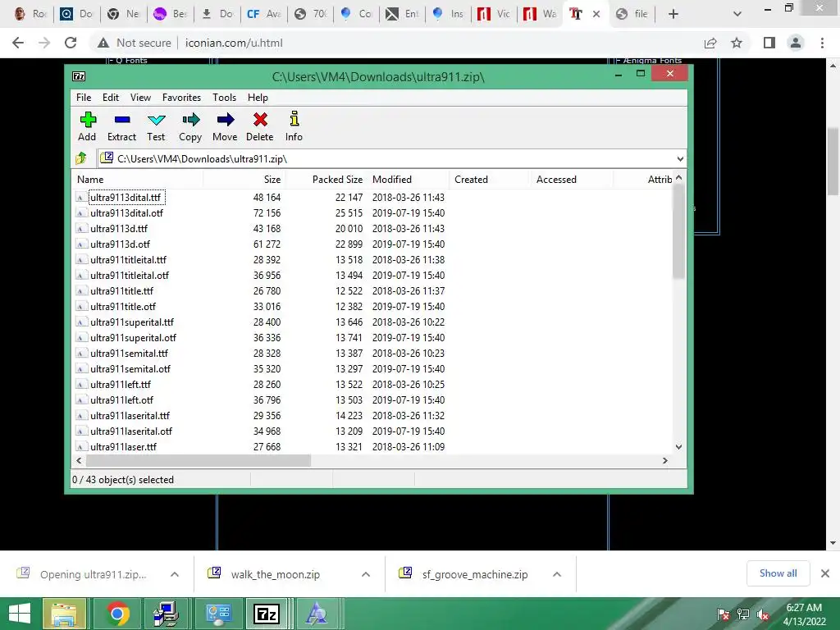
Task: Click the browser address bar URL
Action: pyautogui.click(x=234, y=43)
